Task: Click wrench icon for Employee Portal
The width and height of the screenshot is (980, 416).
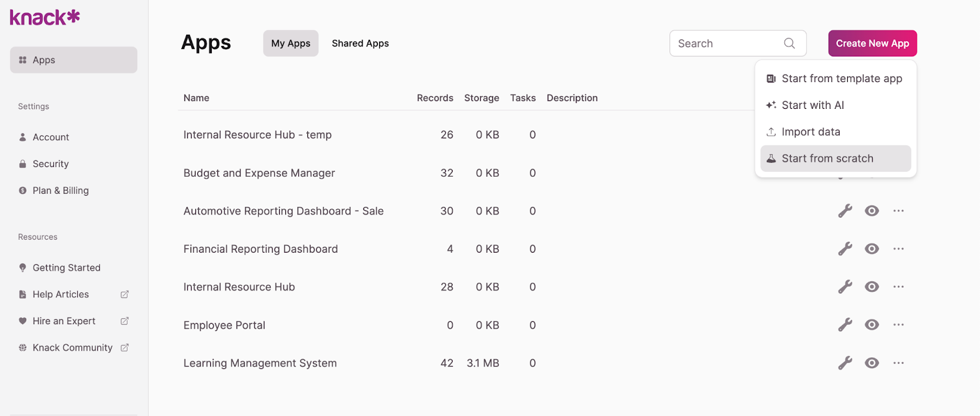Action: click(845, 325)
